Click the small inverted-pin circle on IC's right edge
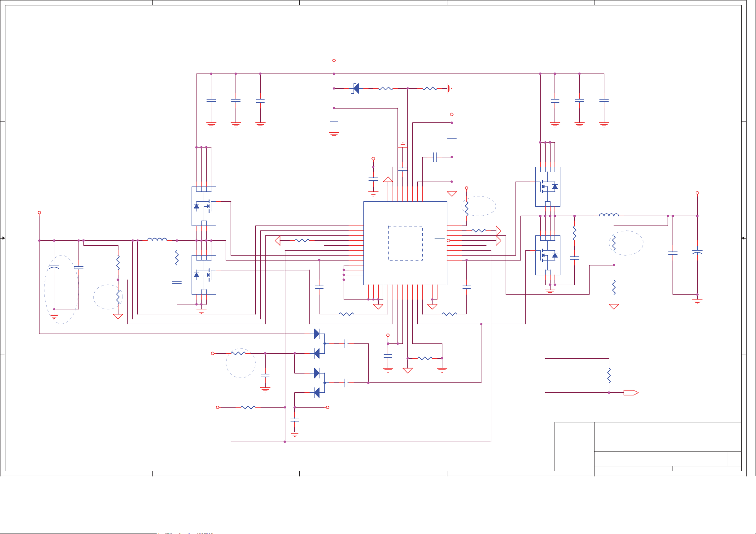Screen dimensions: 756x534 coord(448,241)
